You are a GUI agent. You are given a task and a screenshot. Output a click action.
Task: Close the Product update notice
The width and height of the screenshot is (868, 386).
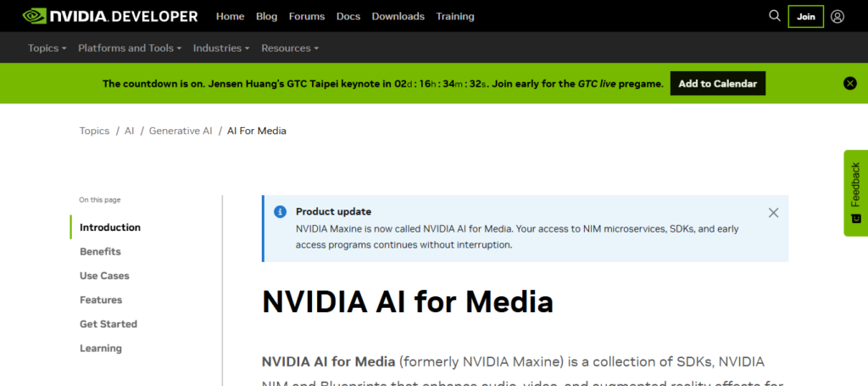click(x=773, y=213)
